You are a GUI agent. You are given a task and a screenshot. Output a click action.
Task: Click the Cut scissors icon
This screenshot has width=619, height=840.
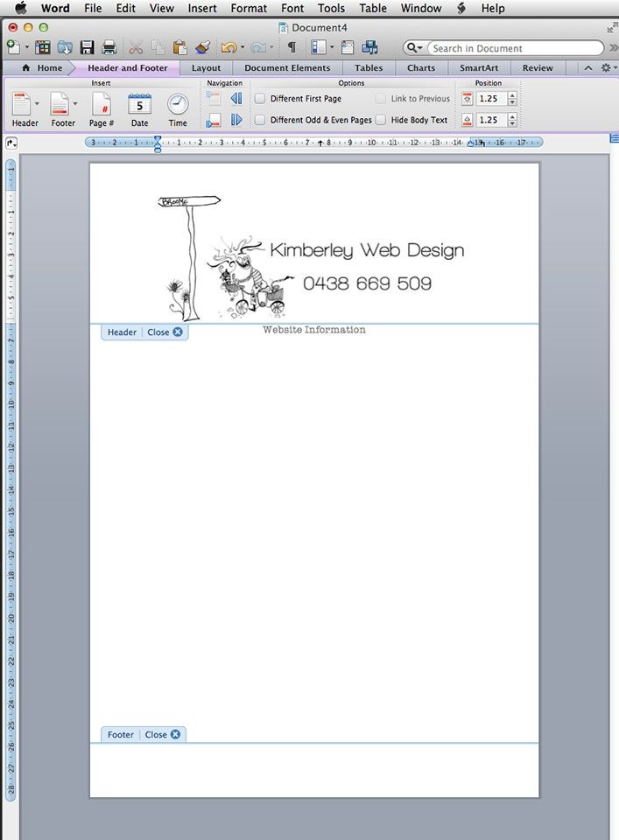136,47
